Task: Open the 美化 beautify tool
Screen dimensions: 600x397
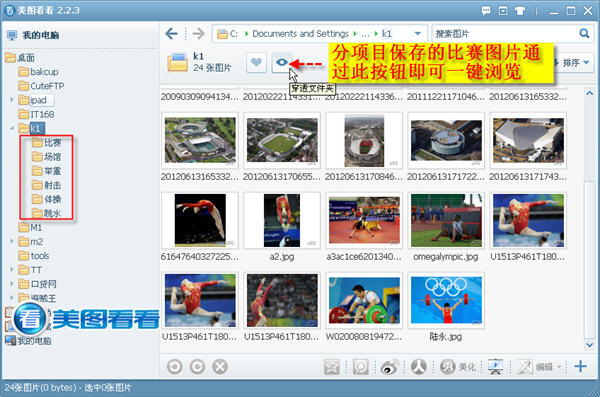Action: (458, 367)
